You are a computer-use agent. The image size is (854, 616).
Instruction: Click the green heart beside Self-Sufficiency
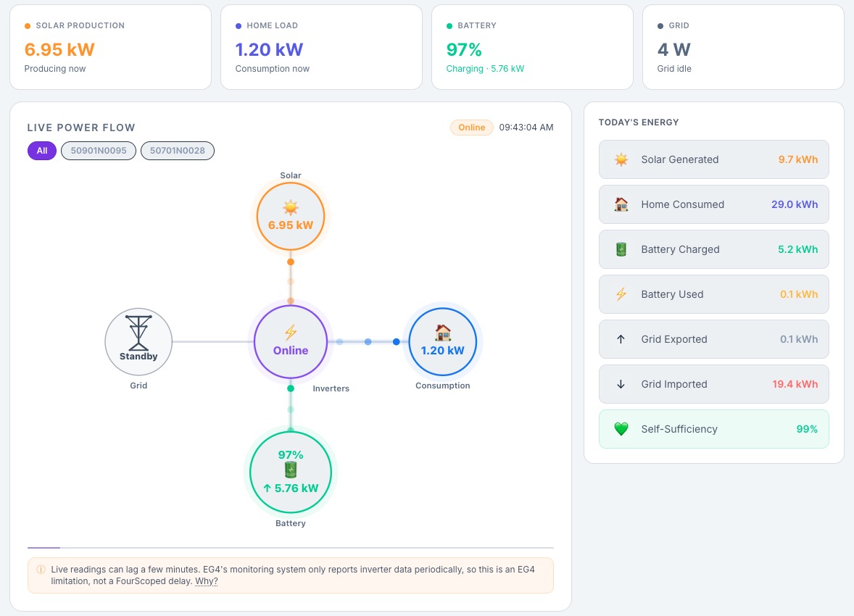point(621,429)
